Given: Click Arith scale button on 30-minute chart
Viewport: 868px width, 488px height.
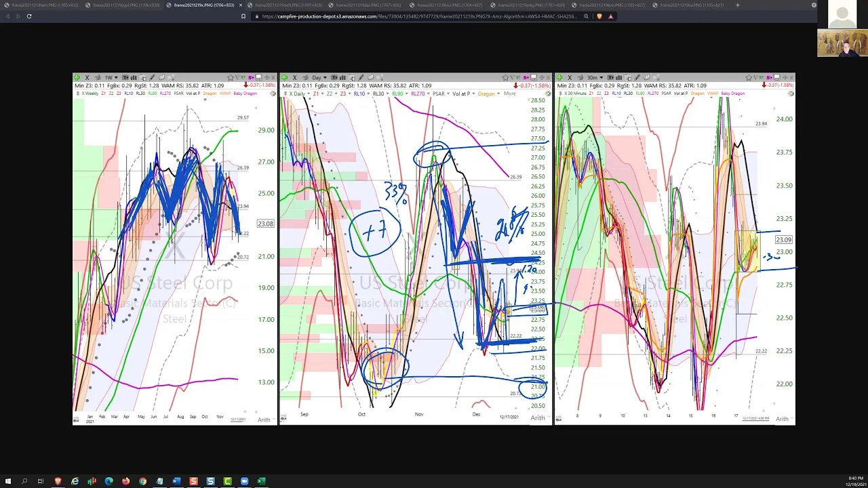Looking at the screenshot, I should tap(782, 419).
